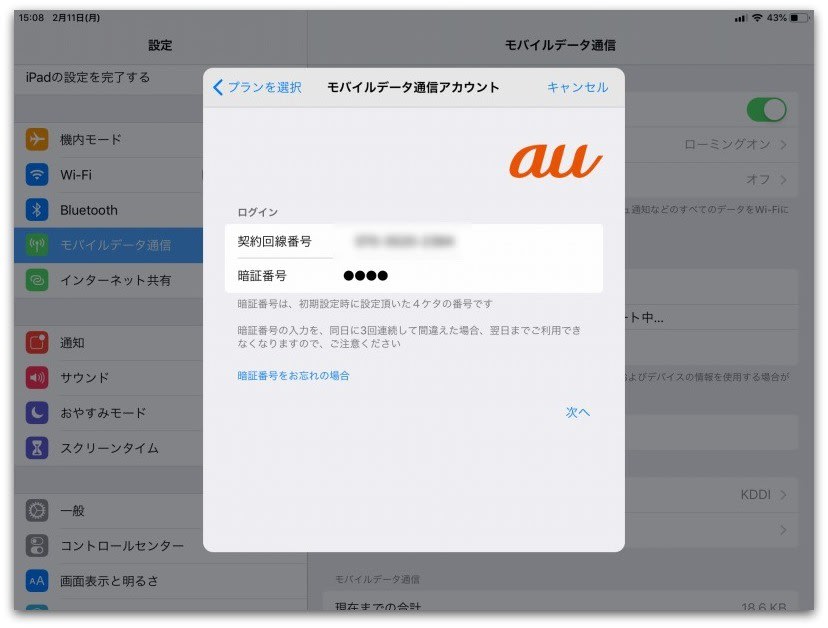The width and height of the screenshot is (828, 628).
Task: Toggle the mobile data green switch
Action: (x=766, y=110)
